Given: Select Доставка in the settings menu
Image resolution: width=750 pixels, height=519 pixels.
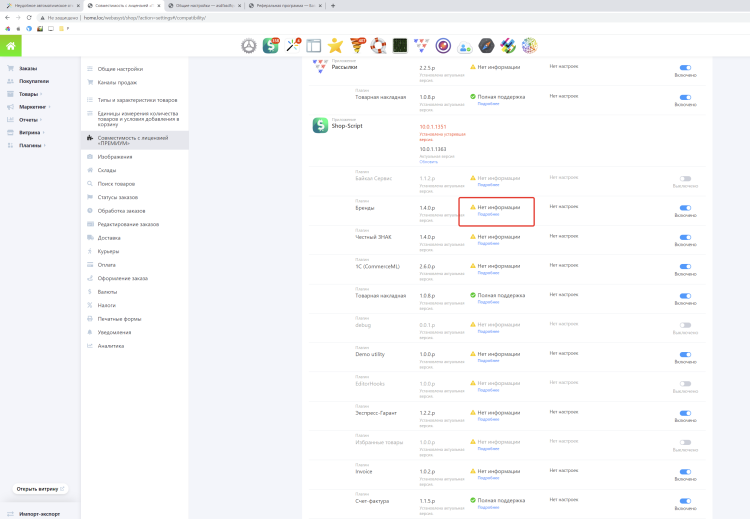Looking at the screenshot, I should point(109,238).
